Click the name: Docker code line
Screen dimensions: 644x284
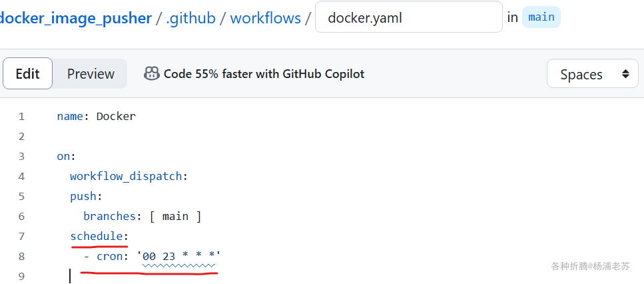click(x=96, y=116)
